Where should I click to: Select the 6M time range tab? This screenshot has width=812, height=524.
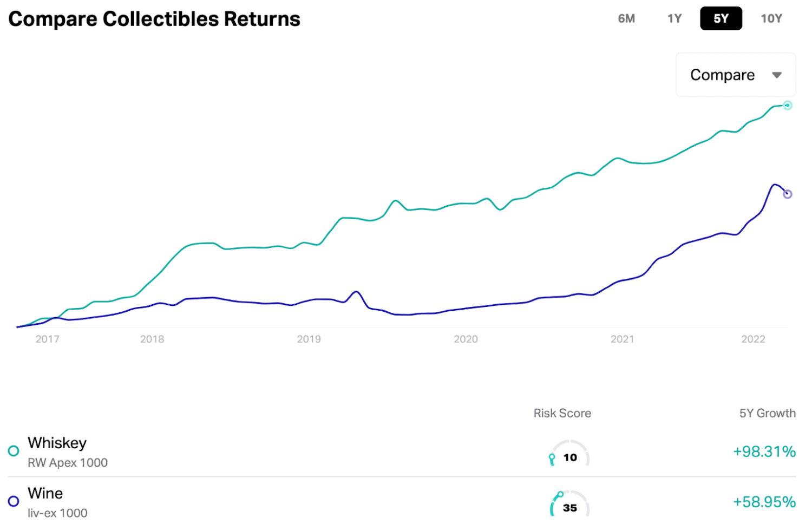click(626, 18)
